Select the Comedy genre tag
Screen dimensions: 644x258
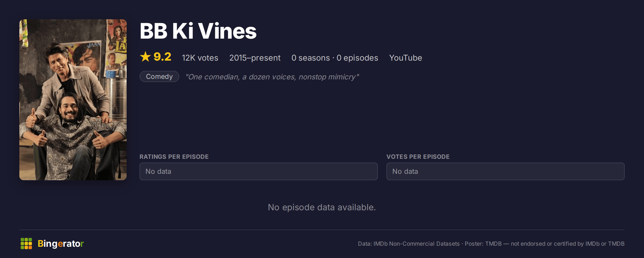pos(159,76)
